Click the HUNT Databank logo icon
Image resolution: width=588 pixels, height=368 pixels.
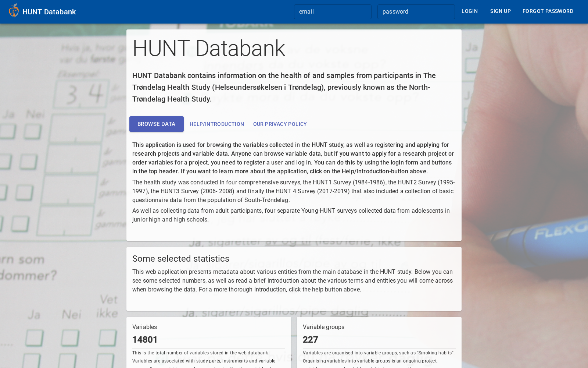pos(14,11)
